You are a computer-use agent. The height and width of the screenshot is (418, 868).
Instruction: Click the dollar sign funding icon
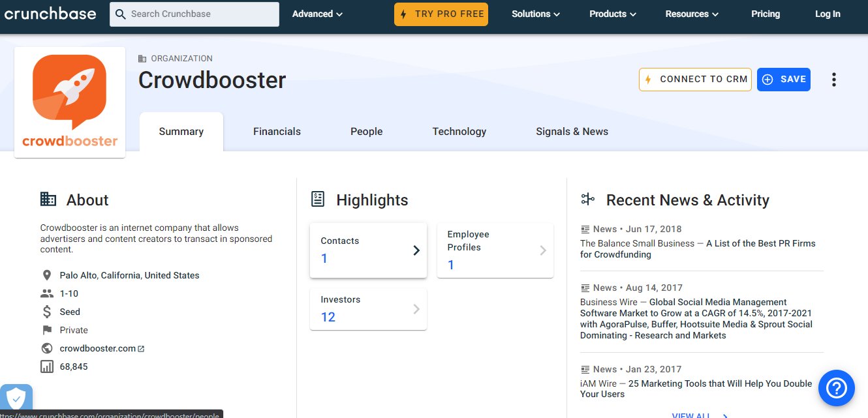tap(47, 312)
